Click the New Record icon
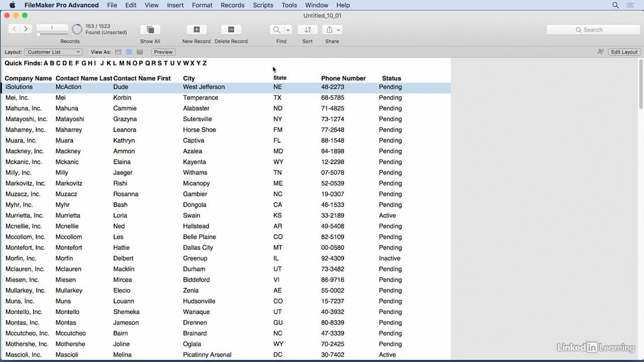644x362 pixels. coord(196,30)
